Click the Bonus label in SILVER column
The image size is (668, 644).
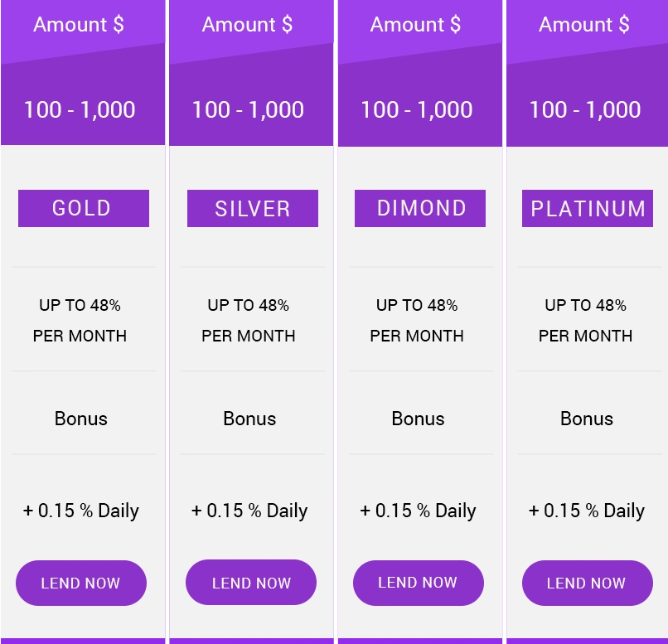[x=249, y=419]
